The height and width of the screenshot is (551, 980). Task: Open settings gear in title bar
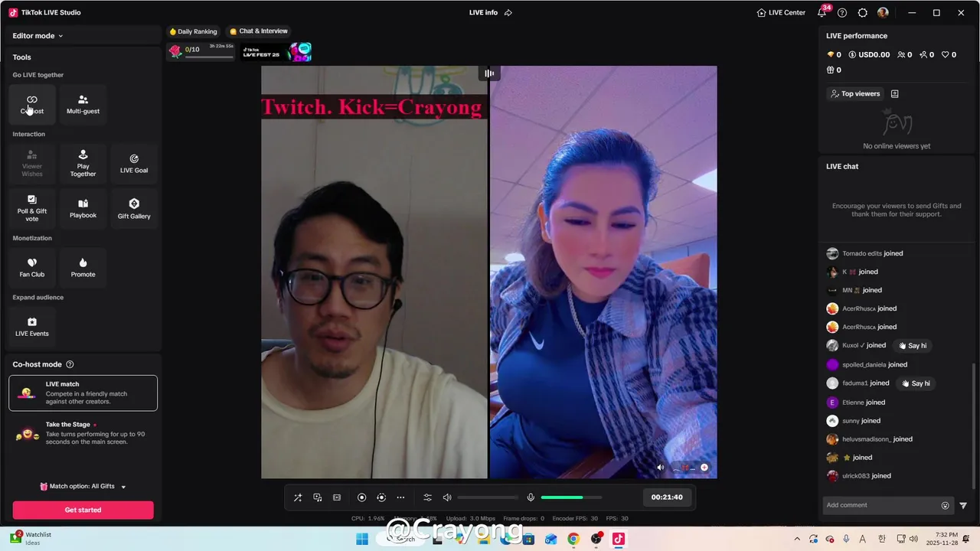(x=863, y=13)
